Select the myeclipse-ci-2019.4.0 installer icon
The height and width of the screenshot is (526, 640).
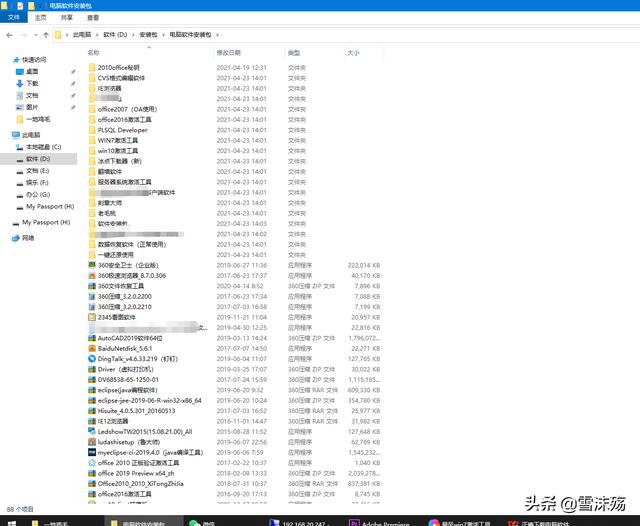point(92,452)
